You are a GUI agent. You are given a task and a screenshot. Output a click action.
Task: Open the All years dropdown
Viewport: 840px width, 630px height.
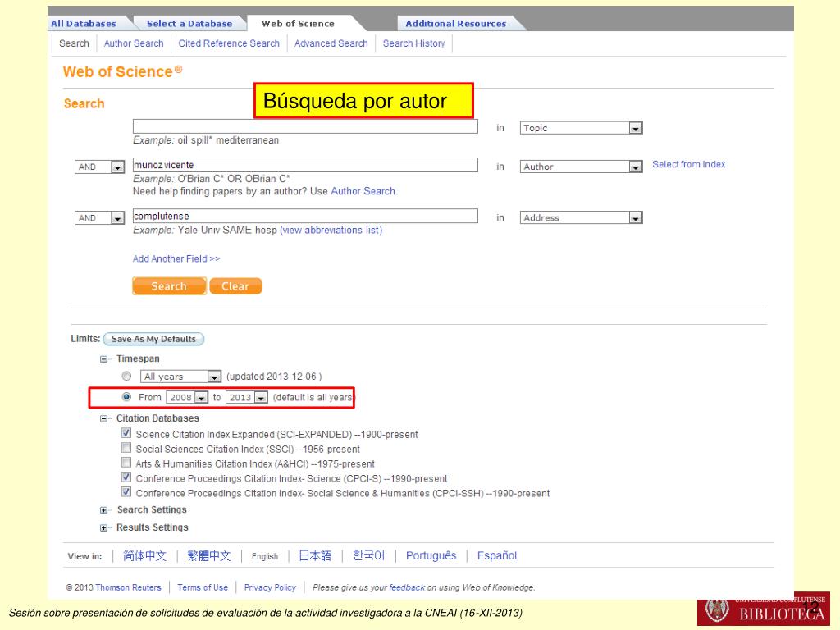180,377
